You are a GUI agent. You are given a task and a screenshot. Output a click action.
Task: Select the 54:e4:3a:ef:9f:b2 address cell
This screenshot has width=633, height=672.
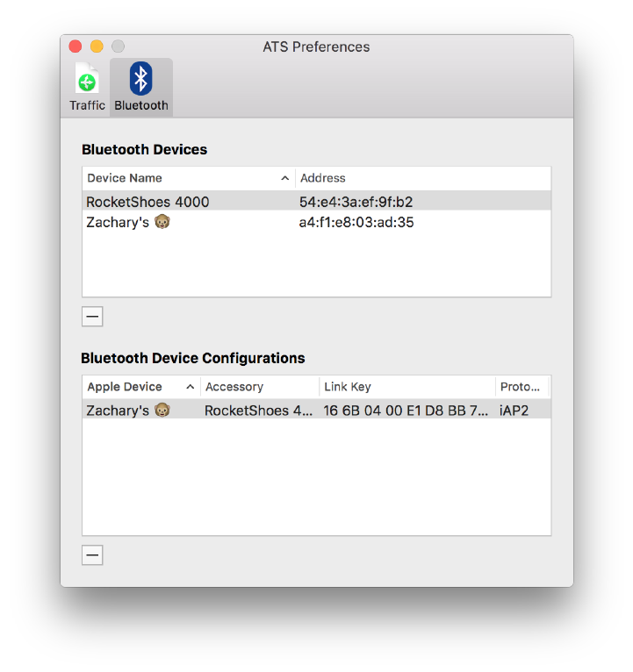coord(356,202)
